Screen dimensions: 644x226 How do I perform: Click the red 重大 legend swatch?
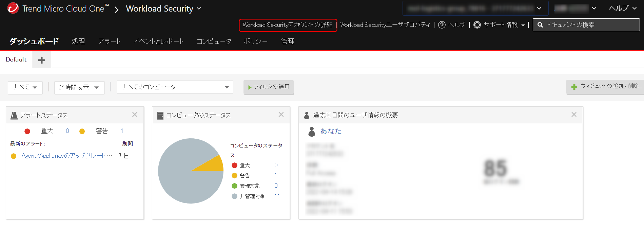(234, 165)
